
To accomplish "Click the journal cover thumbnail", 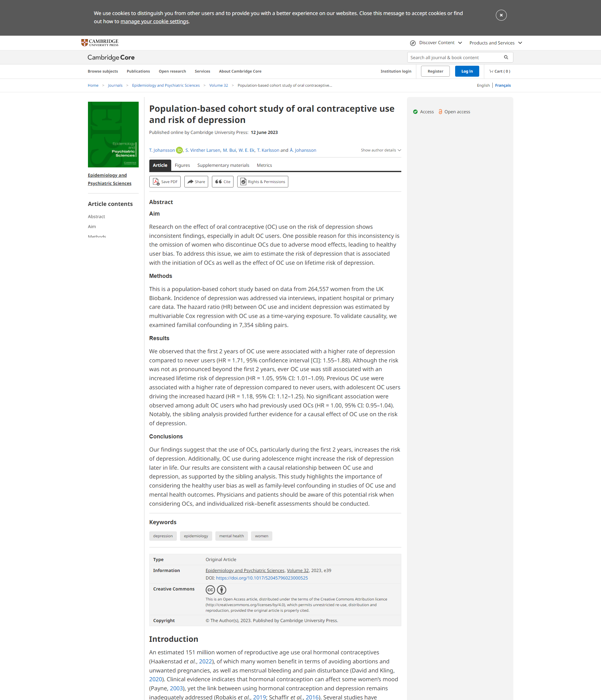I will click(x=113, y=135).
